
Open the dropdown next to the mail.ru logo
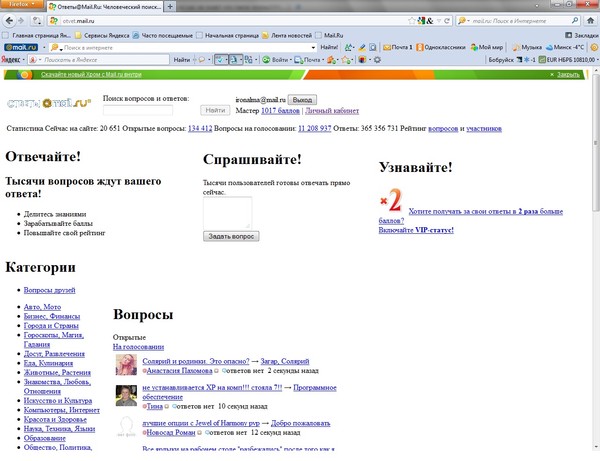[x=44, y=47]
